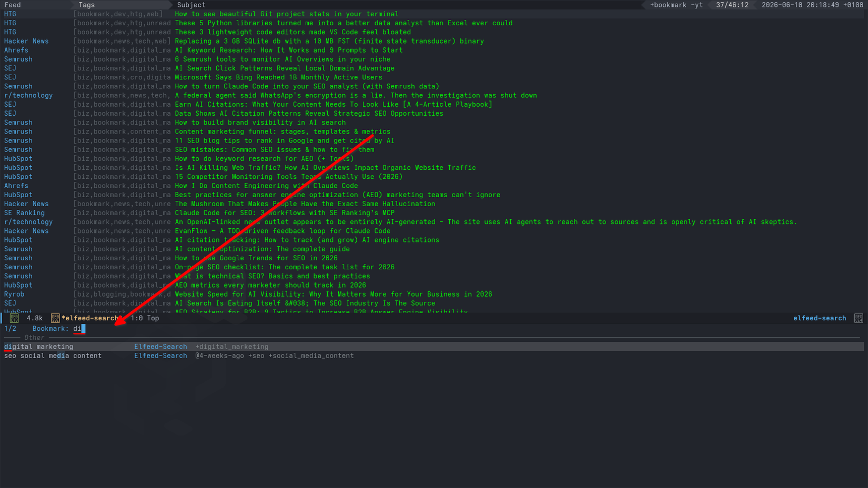The image size is (868, 488).
Task: Open AI content optimization complete guide
Action: [x=263, y=249]
